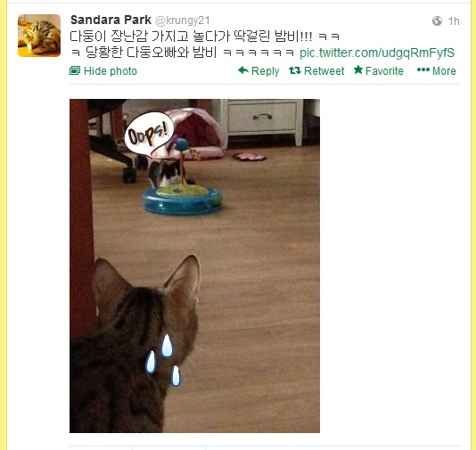Open the 1h timestamp permalink

click(x=454, y=20)
